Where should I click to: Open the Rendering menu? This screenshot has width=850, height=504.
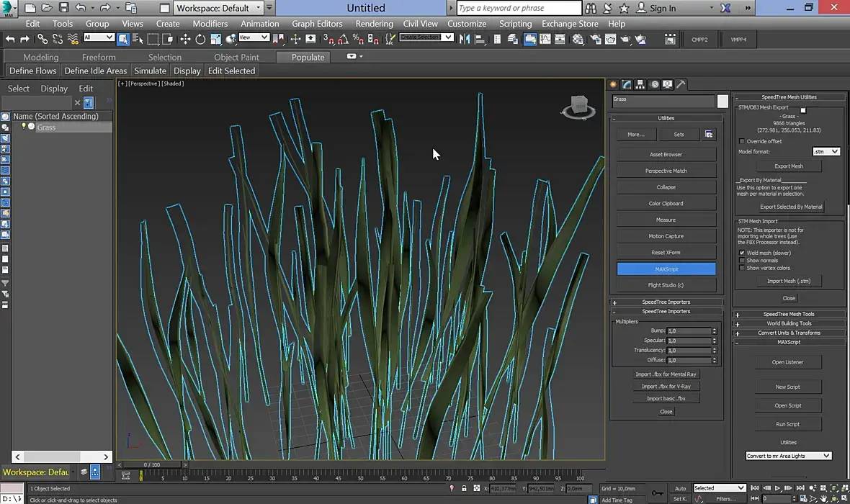[x=374, y=23]
